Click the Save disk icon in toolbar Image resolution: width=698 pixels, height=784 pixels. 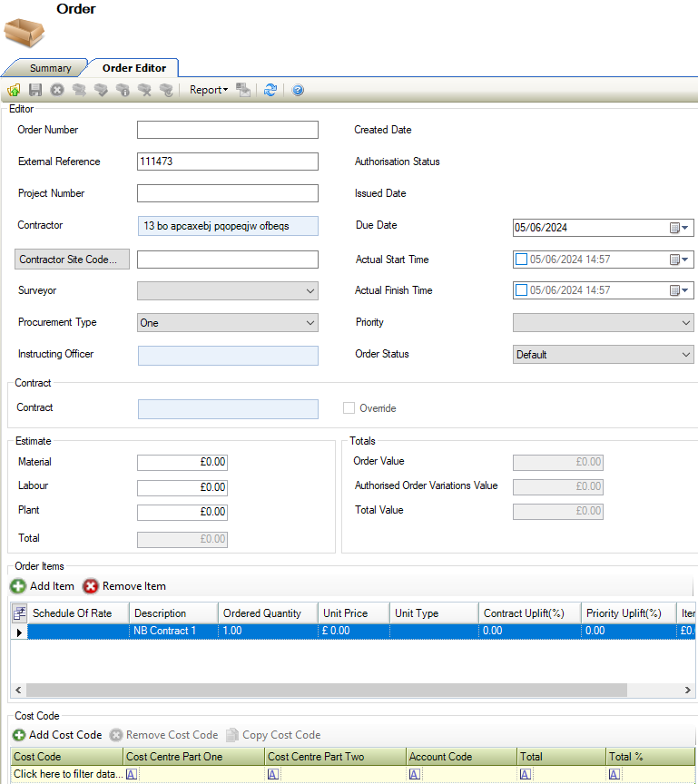[x=35, y=90]
